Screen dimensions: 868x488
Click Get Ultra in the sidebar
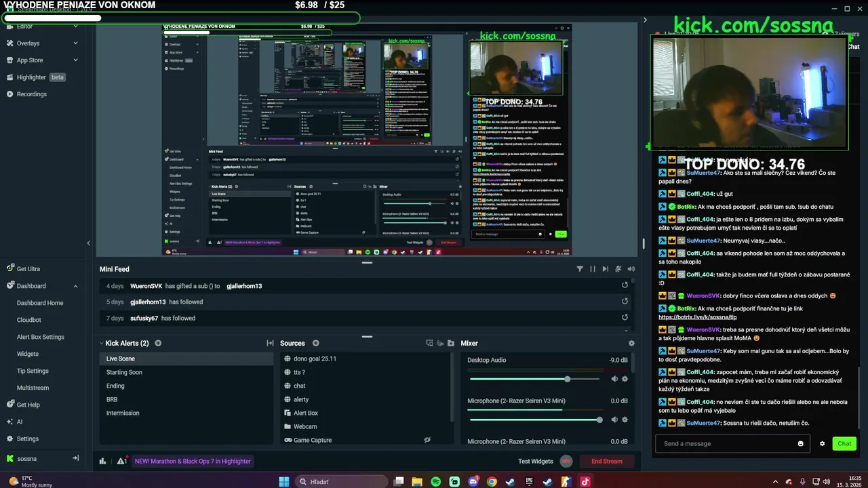[x=28, y=269]
